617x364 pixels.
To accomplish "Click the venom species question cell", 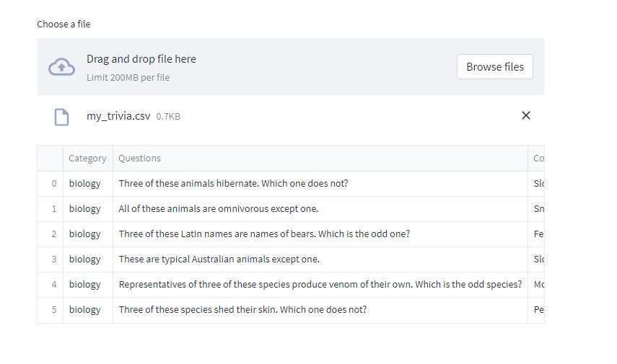I will (x=320, y=285).
